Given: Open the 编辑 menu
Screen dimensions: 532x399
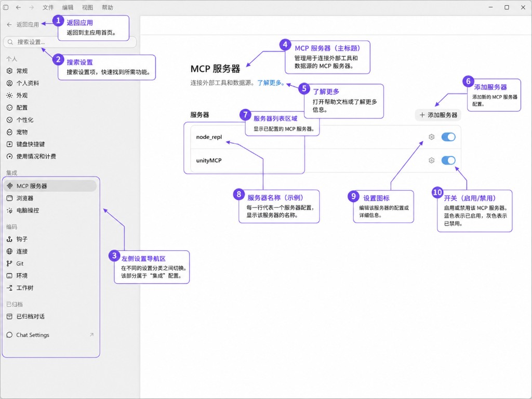Looking at the screenshot, I should click(68, 7).
